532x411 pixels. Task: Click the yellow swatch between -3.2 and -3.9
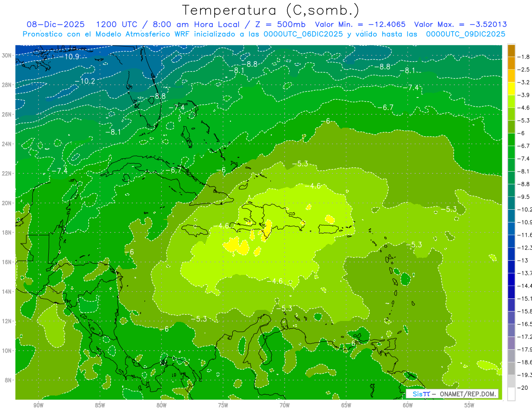pyautogui.click(x=511, y=89)
